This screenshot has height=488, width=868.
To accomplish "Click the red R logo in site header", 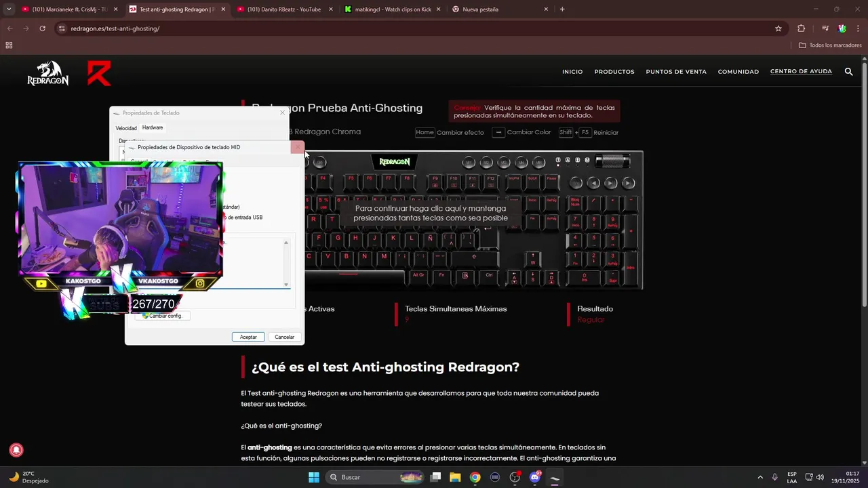I will [x=99, y=73].
